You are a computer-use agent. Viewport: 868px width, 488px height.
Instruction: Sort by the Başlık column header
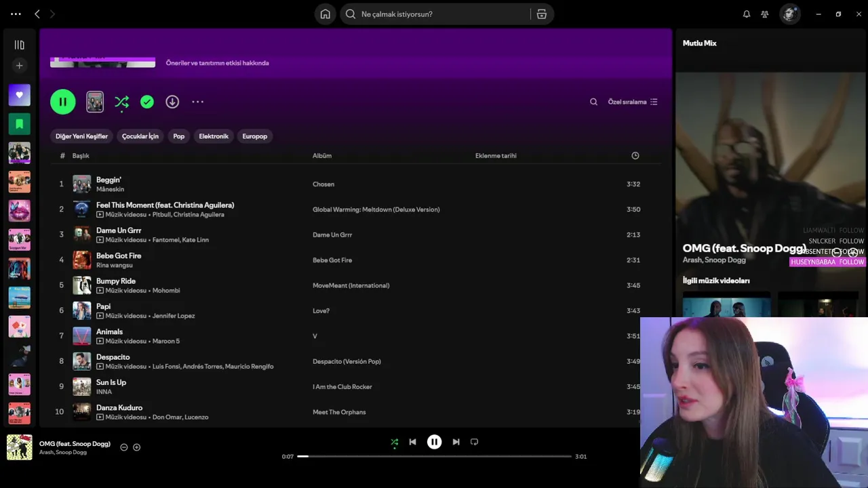tap(81, 156)
